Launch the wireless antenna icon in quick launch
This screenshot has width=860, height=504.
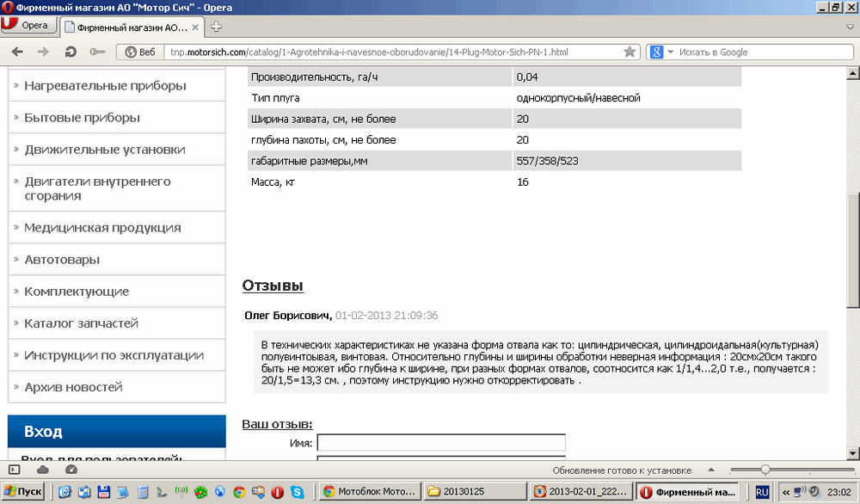click(181, 491)
